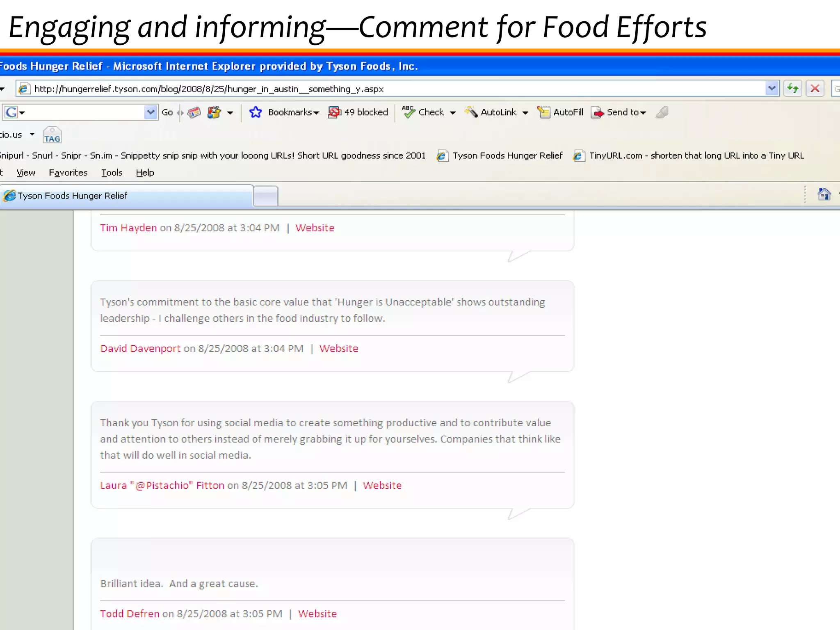Click Tim Hayden author name link
Image resolution: width=840 pixels, height=630 pixels.
(128, 228)
